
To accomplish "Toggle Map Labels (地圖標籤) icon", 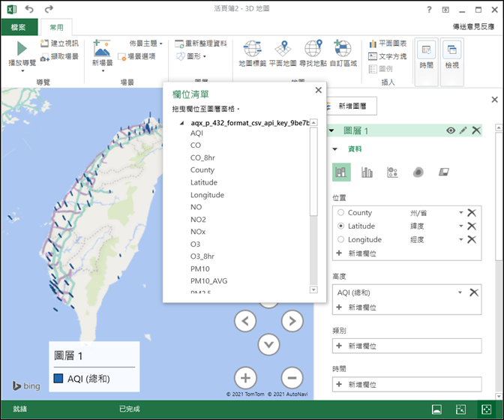I will coord(252,48).
